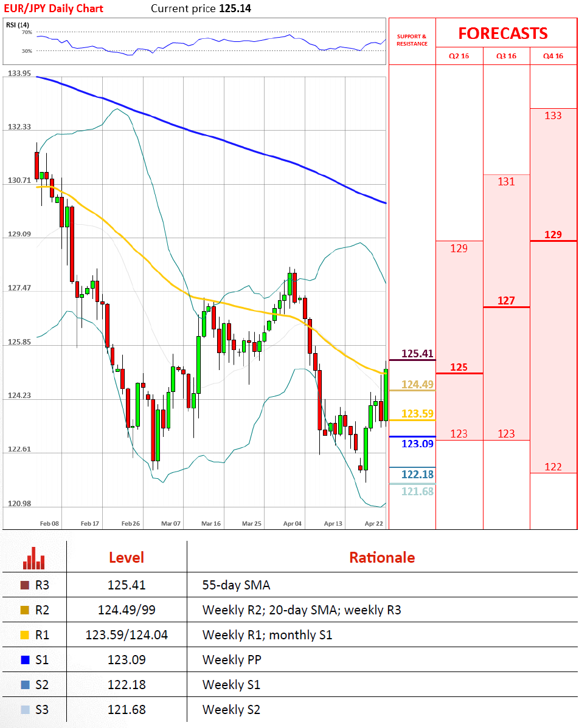Click the S1 blue color swatch
The height and width of the screenshot is (728, 579).
tap(25, 660)
